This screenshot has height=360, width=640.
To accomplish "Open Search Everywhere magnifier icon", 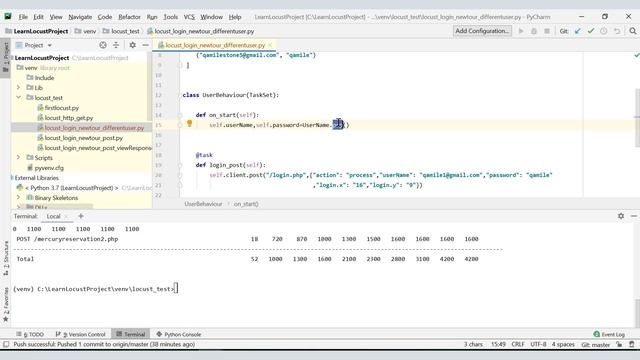I will tap(633, 31).
